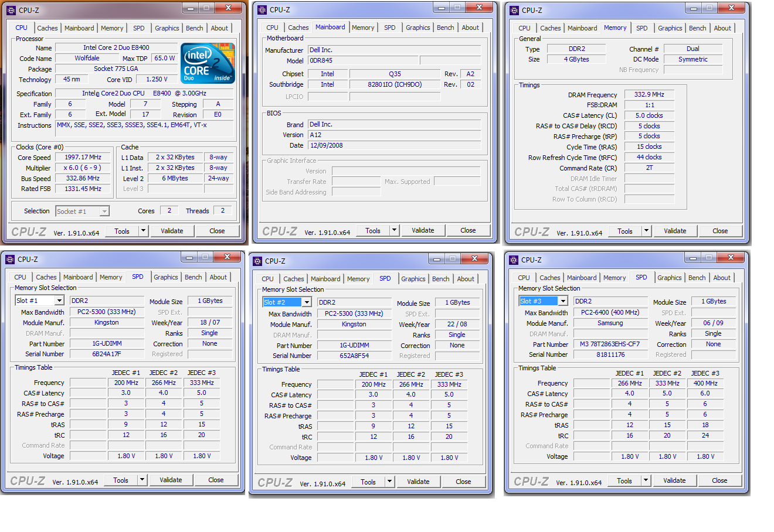Click the motherboard model '0DR845' field
This screenshot has width=774, height=532.
click(363, 60)
